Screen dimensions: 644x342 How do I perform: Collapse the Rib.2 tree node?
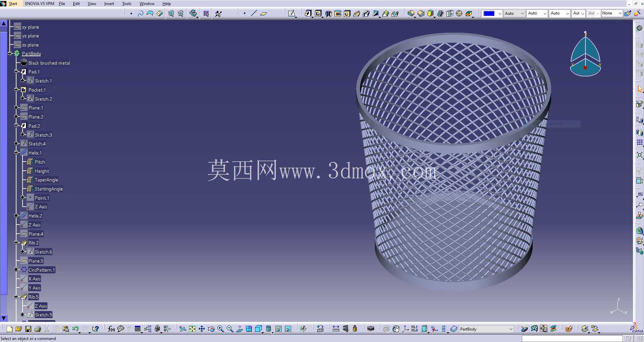(x=16, y=242)
